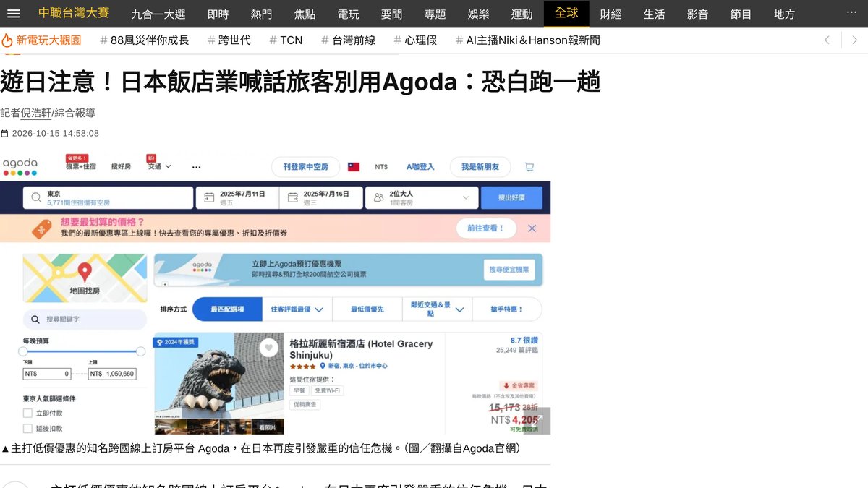Close the 想要最划算的價格 promo banner
The width and height of the screenshot is (868, 488).
coord(532,228)
